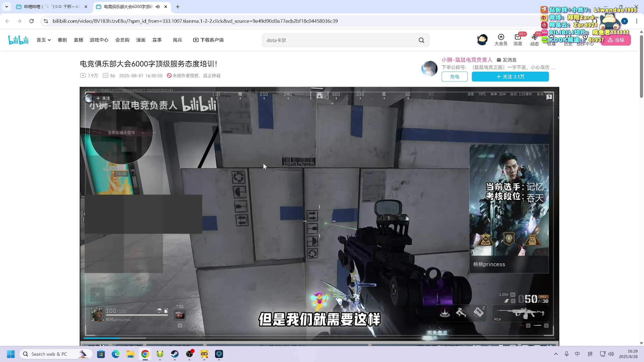Expand the tab search dropdown arrow

[7, 7]
